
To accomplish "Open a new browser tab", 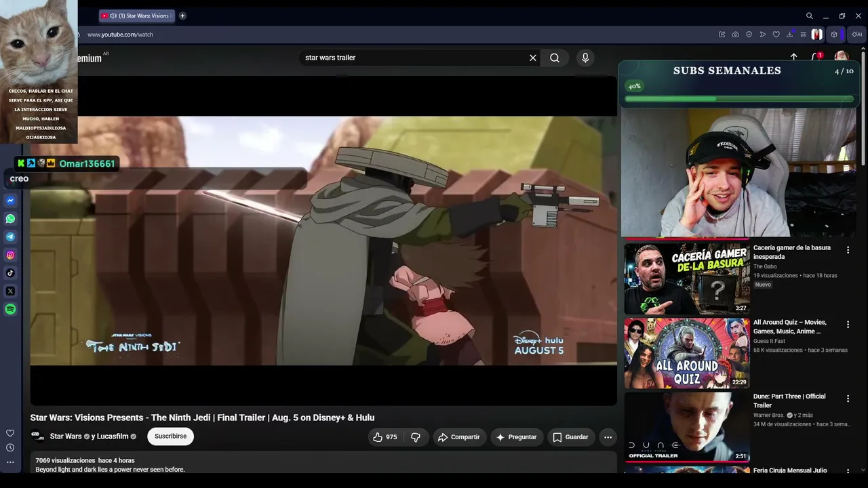I will pyautogui.click(x=182, y=16).
